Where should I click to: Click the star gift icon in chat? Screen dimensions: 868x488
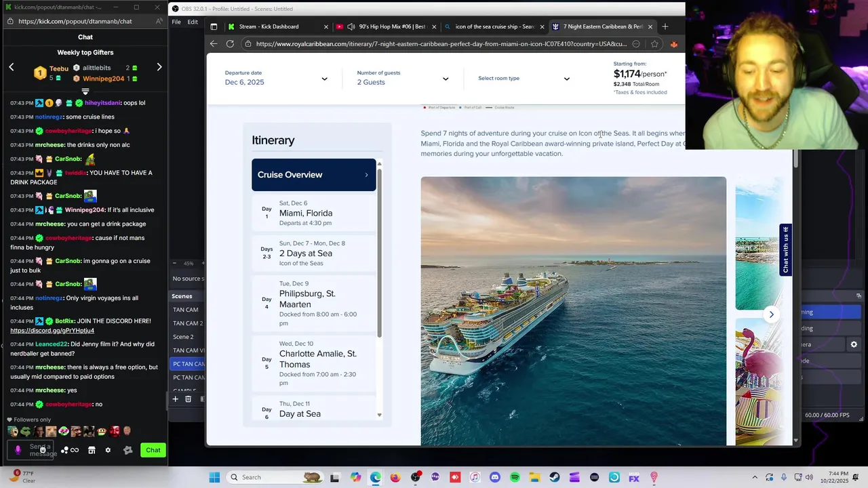pos(127,450)
